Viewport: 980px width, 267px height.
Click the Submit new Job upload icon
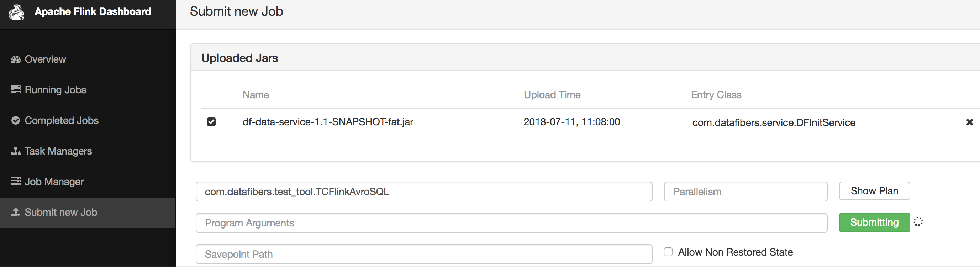point(16,212)
